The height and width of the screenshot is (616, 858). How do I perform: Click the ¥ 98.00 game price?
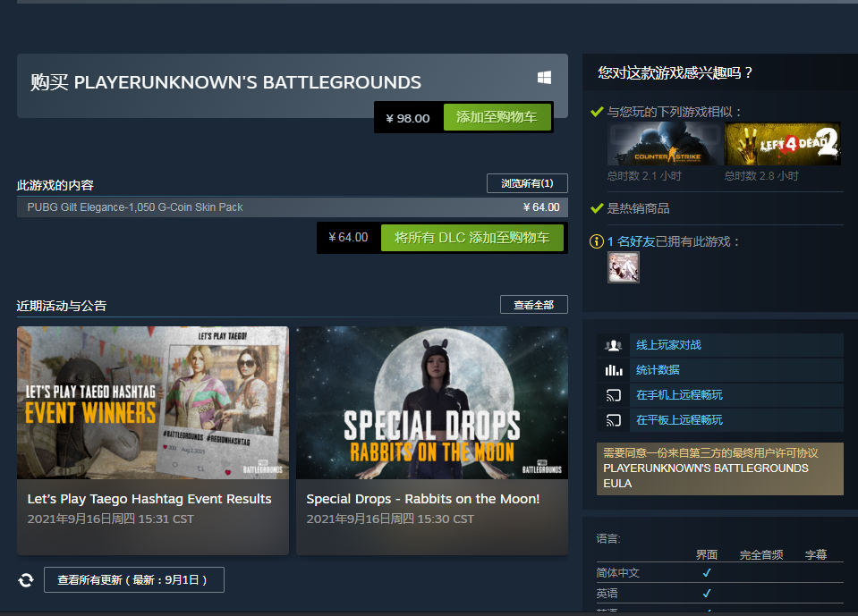pos(408,118)
